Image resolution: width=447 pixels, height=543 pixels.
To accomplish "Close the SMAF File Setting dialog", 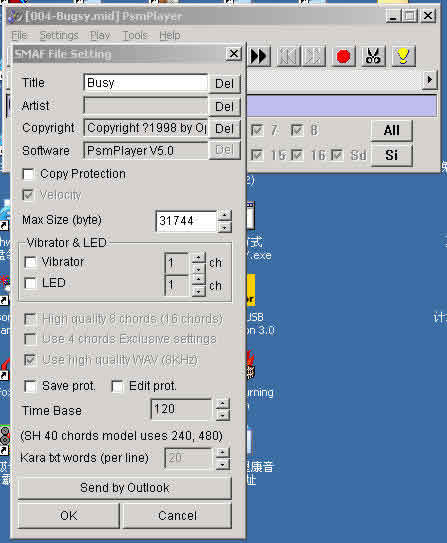I will coord(234,54).
